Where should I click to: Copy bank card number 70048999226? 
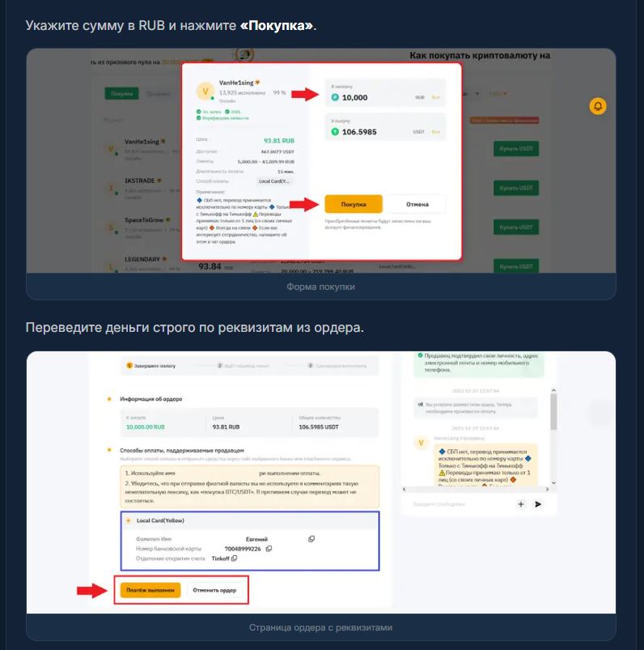coord(269,549)
